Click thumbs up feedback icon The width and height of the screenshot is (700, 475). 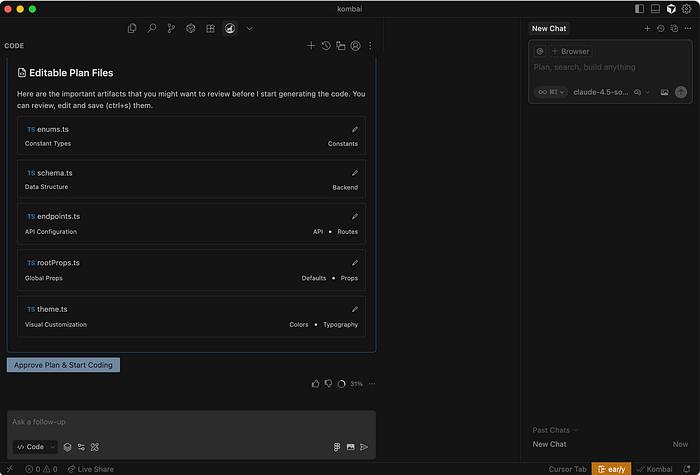click(316, 383)
